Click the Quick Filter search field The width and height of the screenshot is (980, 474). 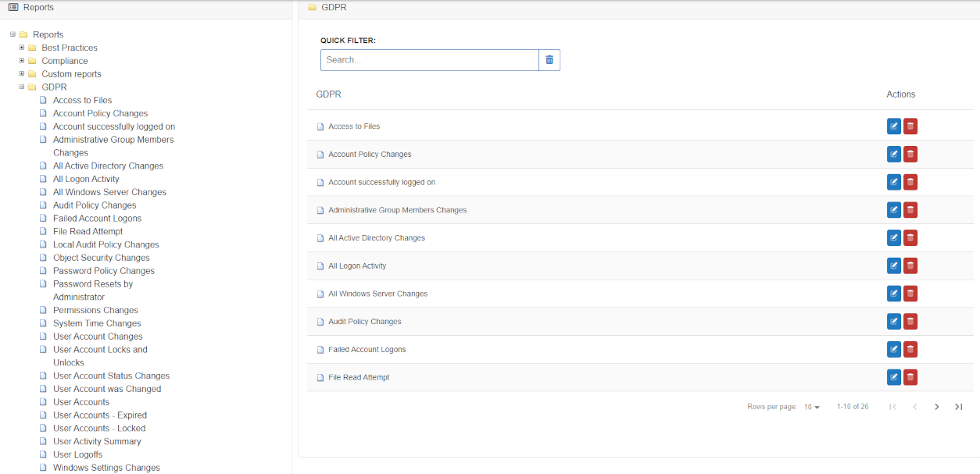click(429, 60)
